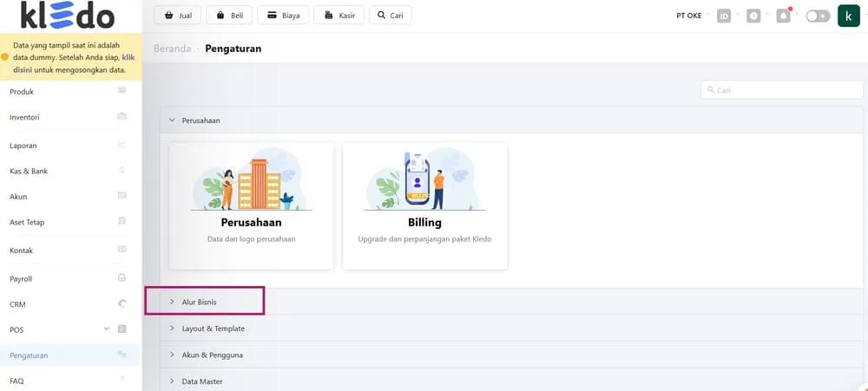Viewport: 868px width, 391px height.
Task: Click the clock icon in header
Action: (753, 16)
